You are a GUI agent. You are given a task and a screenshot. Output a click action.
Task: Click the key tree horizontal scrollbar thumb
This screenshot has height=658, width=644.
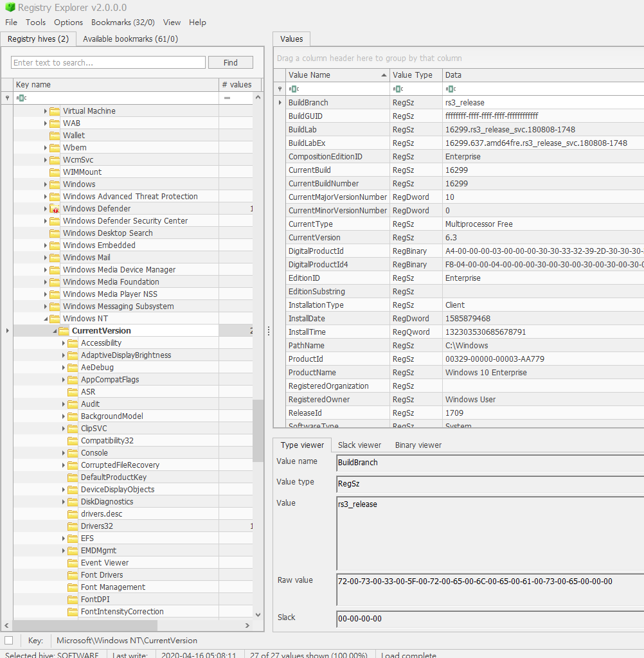(x=85, y=625)
